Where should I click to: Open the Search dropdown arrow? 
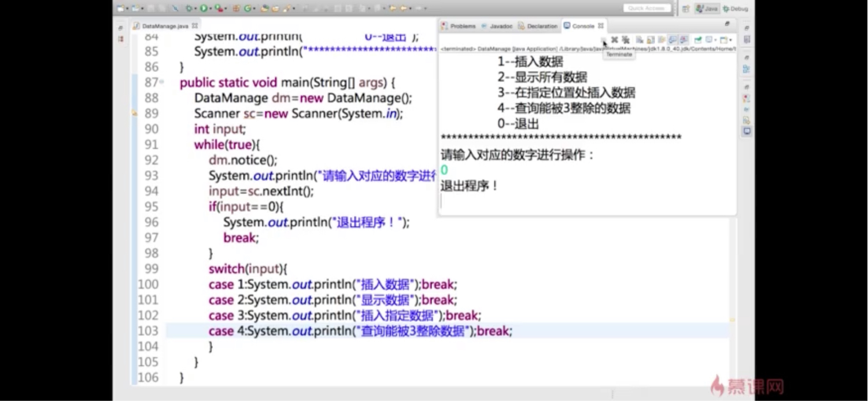pyautogui.click(x=294, y=9)
